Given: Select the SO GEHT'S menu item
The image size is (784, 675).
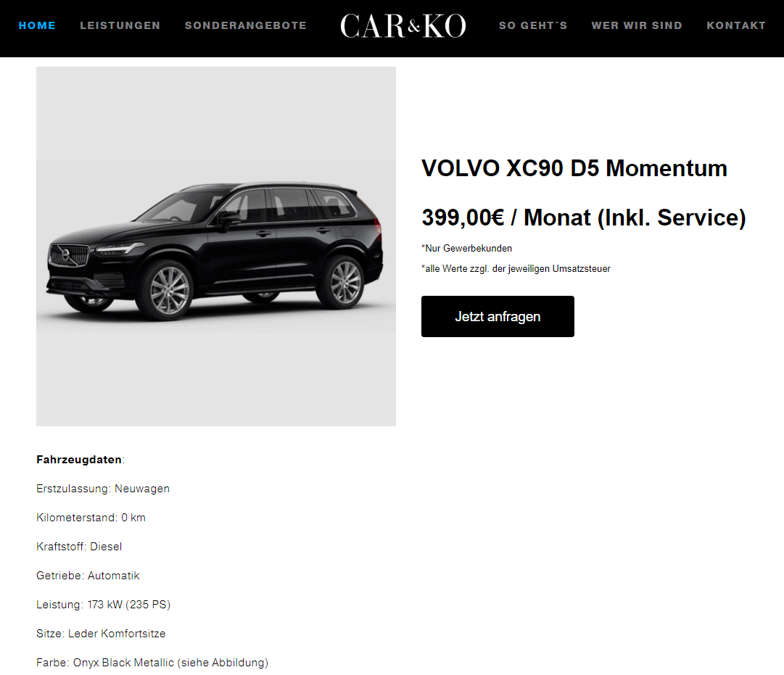Looking at the screenshot, I should click(533, 25).
